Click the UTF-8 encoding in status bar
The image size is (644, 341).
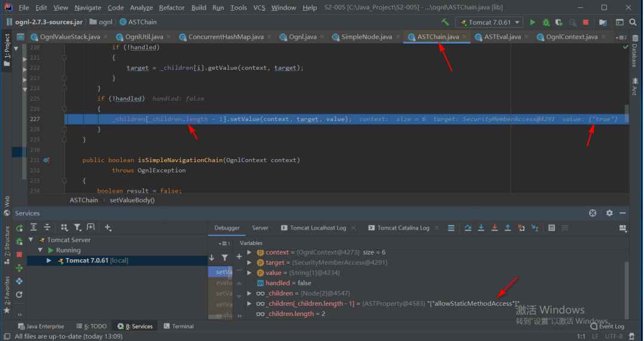click(614, 336)
